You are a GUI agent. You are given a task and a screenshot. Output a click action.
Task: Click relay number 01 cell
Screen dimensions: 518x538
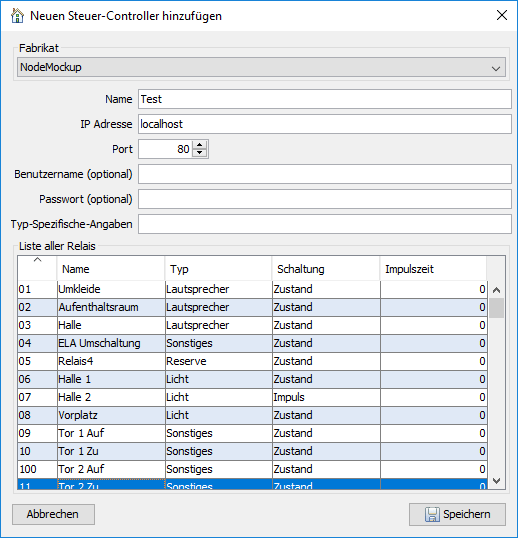click(x=37, y=289)
